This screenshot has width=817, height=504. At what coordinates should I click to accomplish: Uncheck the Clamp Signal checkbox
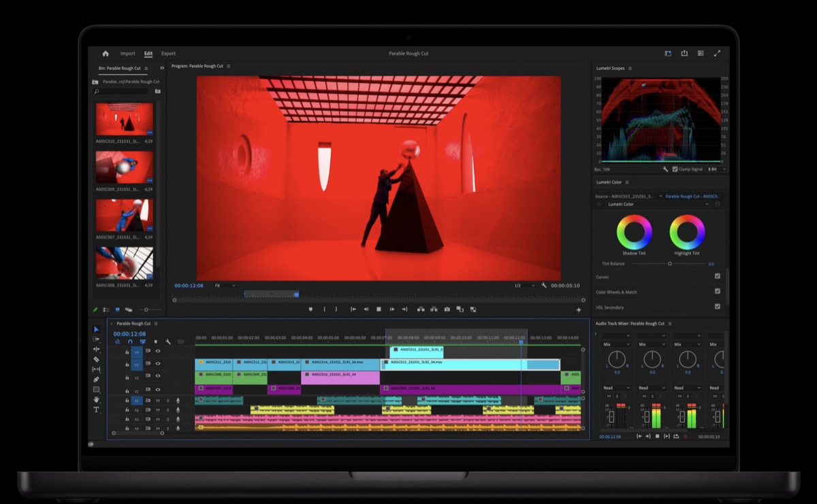click(675, 169)
